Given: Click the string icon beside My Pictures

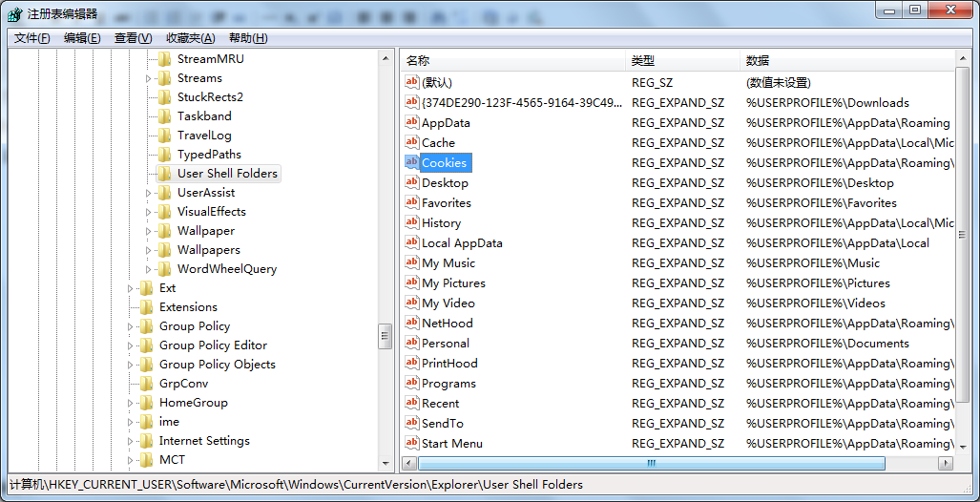Looking at the screenshot, I should (412, 282).
